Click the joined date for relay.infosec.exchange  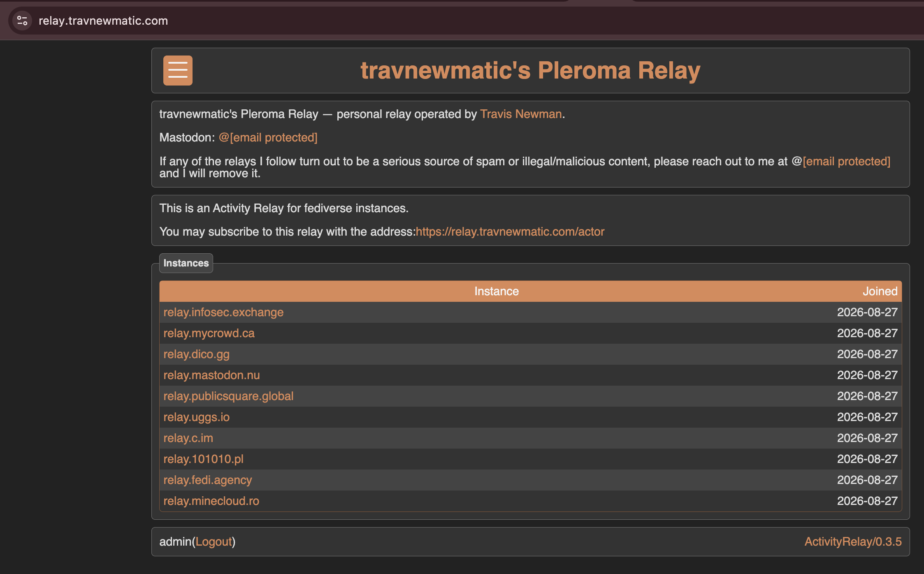pyautogui.click(x=867, y=312)
